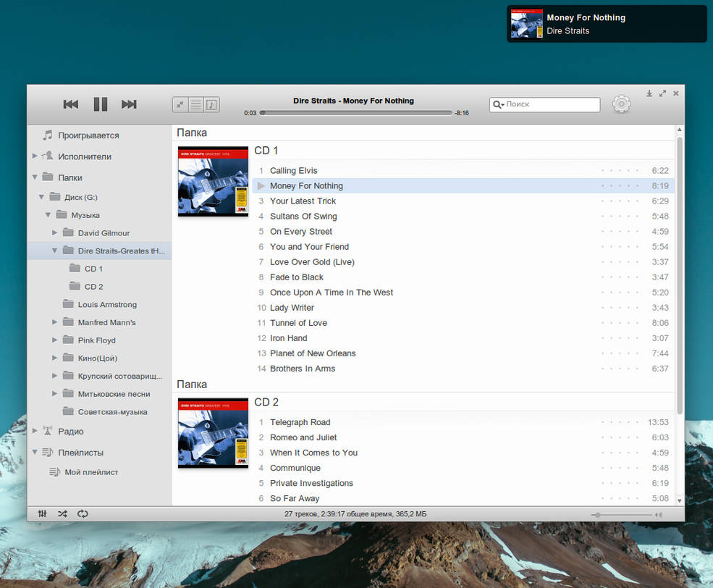Click the play indicator on Money For Nothing
Viewport: 713px width, 588px height.
261,185
